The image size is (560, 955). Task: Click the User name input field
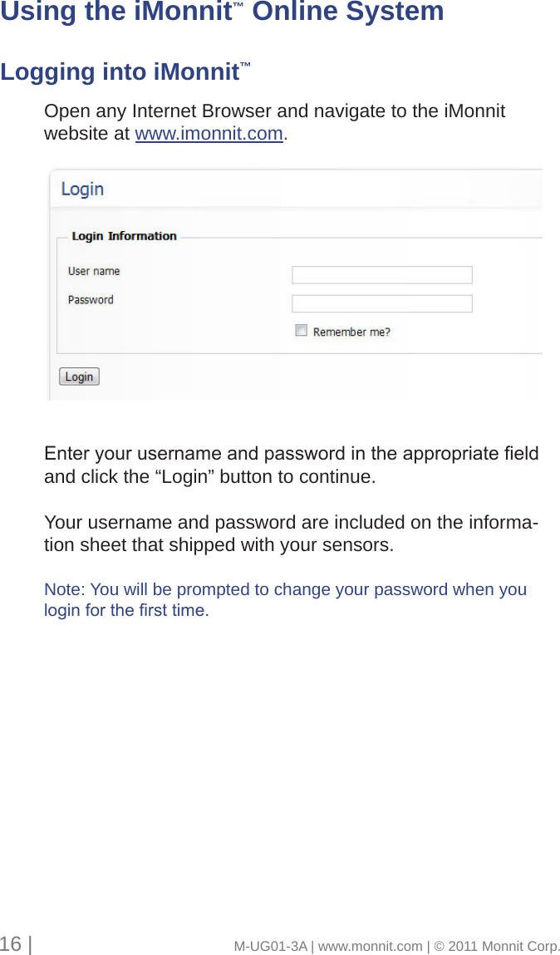click(x=381, y=275)
